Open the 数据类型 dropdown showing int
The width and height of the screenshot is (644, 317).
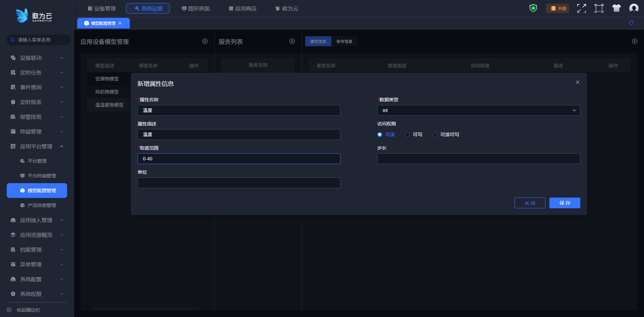point(478,110)
